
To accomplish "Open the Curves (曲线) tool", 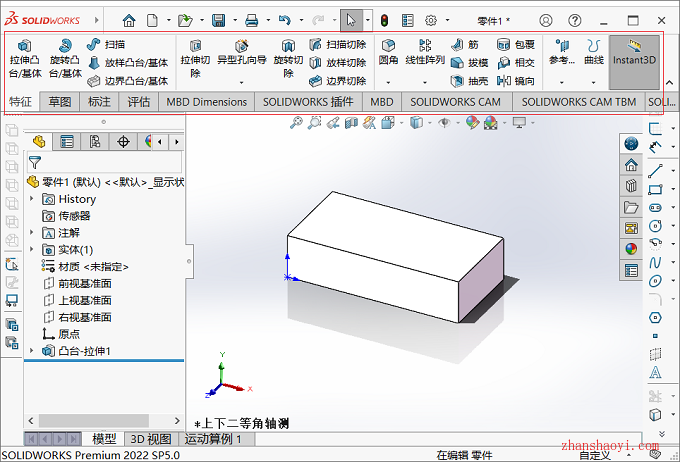I will coord(594,52).
